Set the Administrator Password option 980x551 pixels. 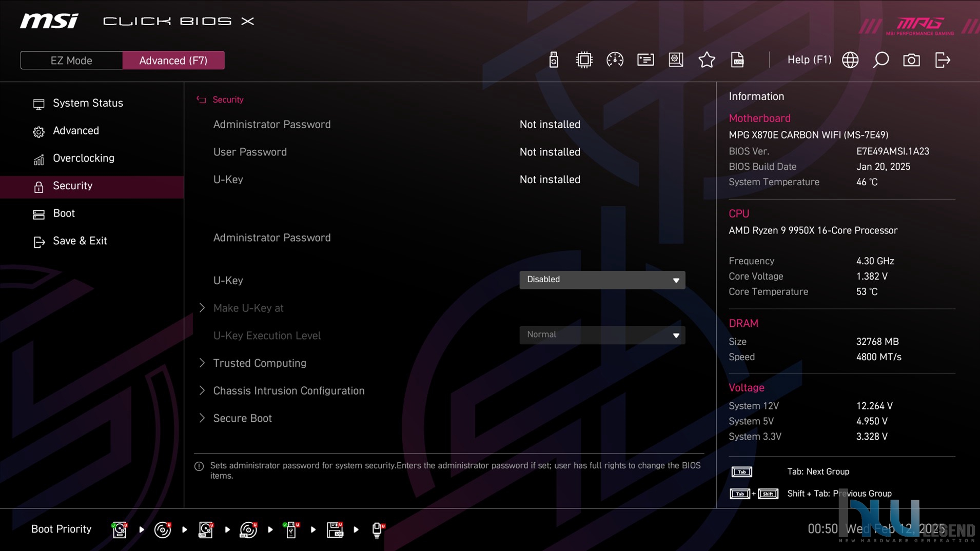point(272,238)
